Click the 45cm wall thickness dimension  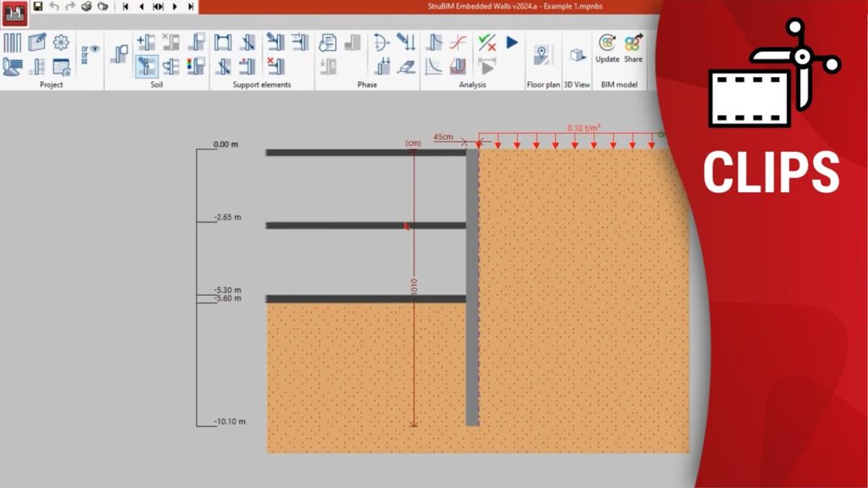(442, 136)
